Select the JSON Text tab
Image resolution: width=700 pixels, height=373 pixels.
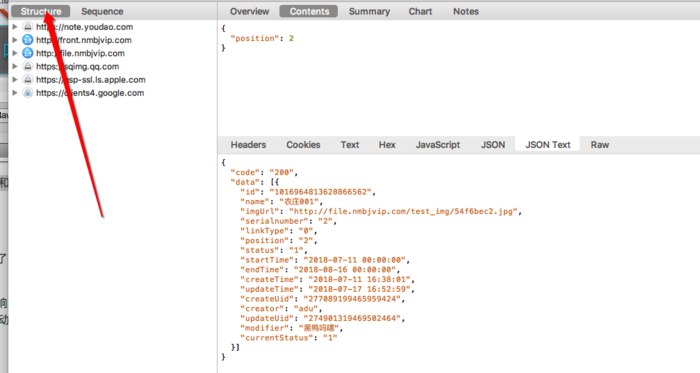[548, 145]
